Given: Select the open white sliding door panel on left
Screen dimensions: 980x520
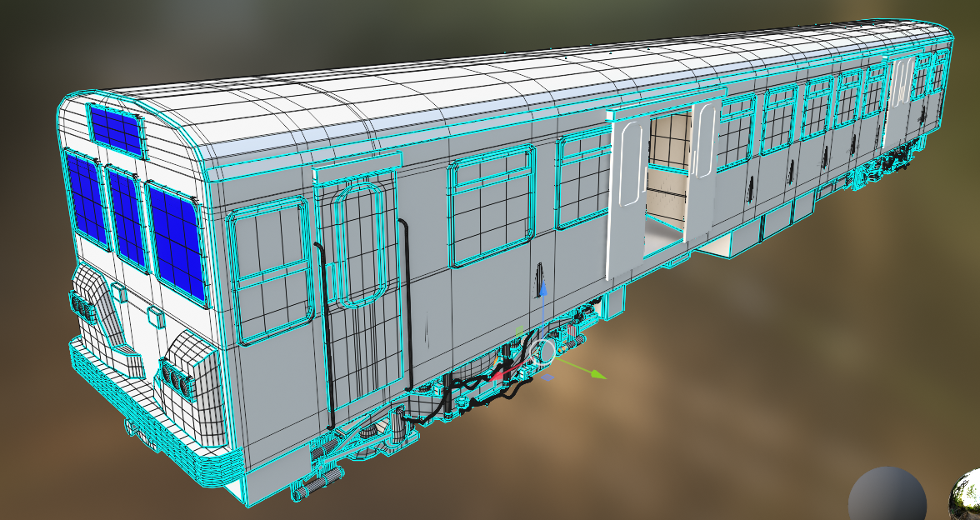Looking at the screenshot, I should point(627,197).
